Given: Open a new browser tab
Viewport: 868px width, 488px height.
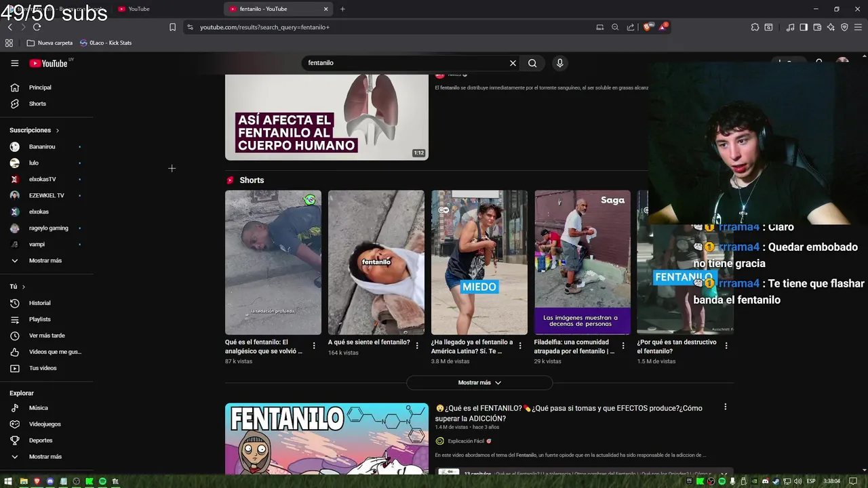Looking at the screenshot, I should pos(342,9).
